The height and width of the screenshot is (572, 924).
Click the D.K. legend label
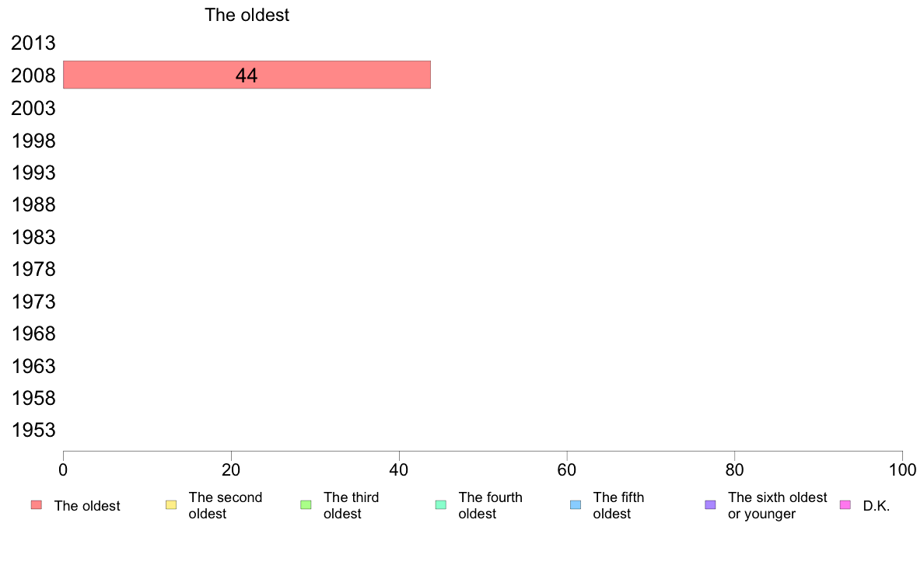[877, 506]
